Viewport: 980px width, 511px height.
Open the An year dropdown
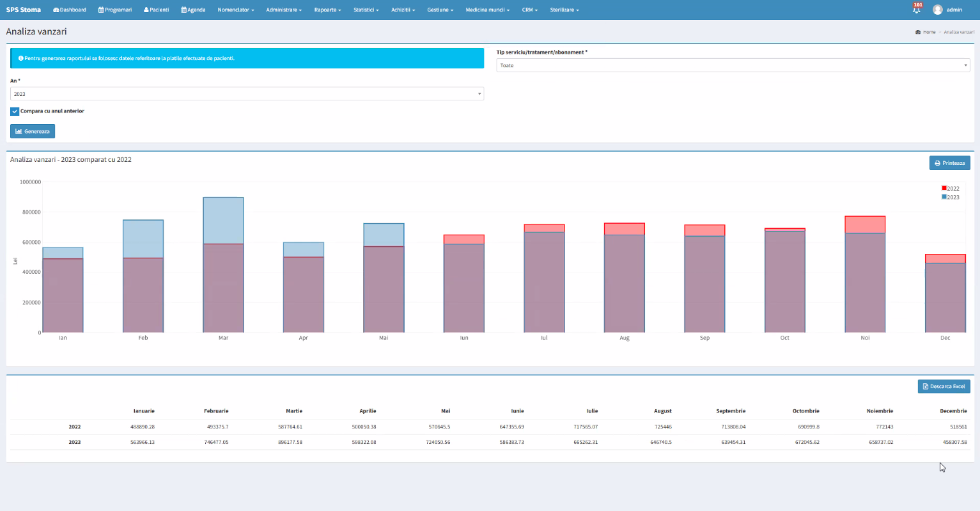pyautogui.click(x=247, y=94)
